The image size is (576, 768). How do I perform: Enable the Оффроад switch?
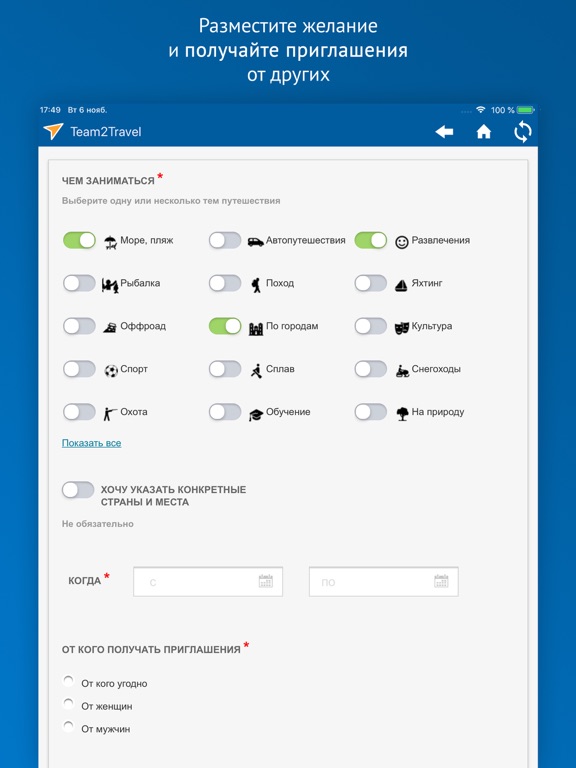[x=79, y=326]
